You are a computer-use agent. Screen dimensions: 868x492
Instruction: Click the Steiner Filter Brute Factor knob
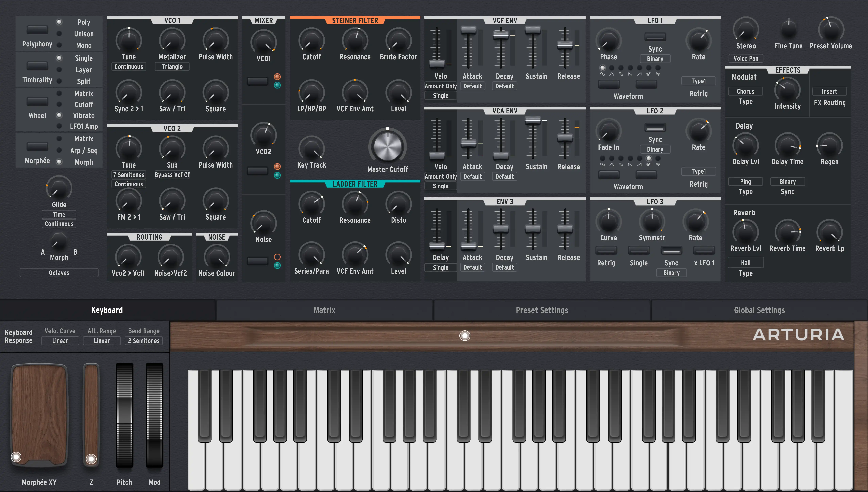398,41
